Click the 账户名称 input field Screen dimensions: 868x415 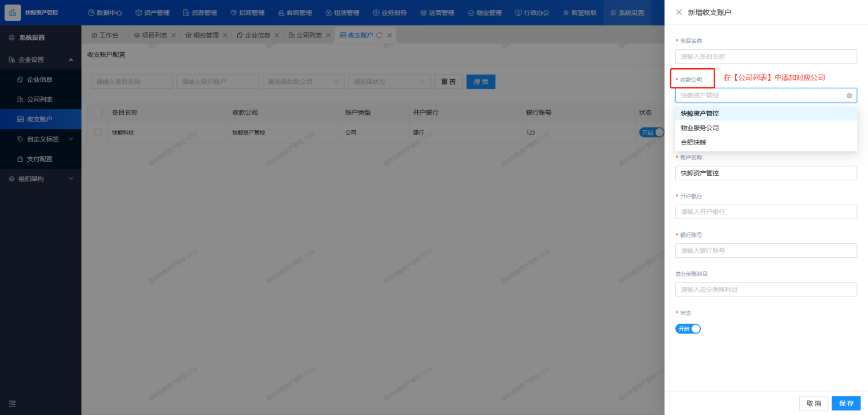point(766,173)
